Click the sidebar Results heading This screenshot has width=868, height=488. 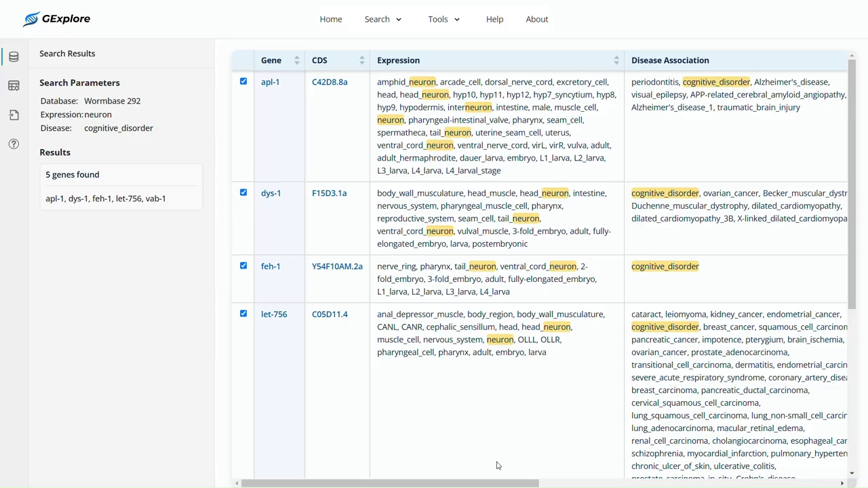click(55, 152)
